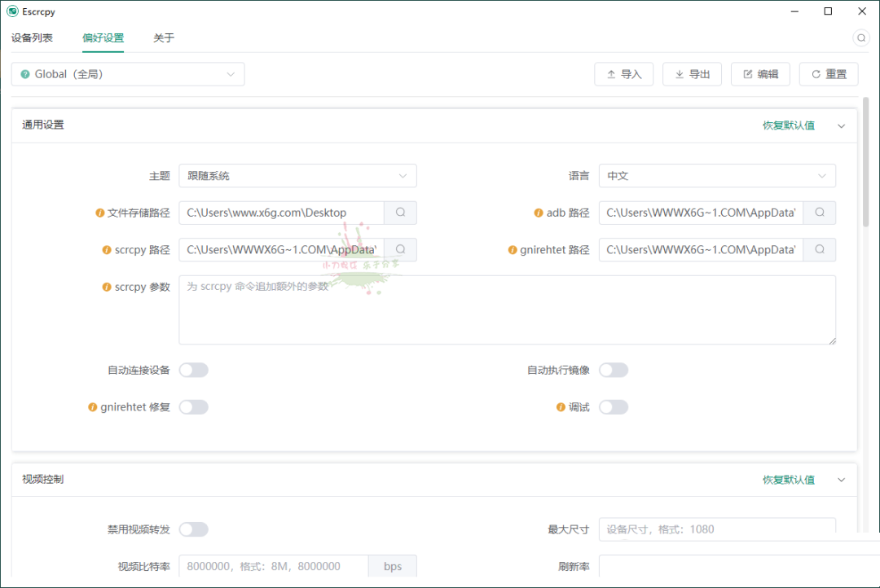The height and width of the screenshot is (588, 880).
Task: Click info icon beside scrcpy 路径 label
Action: point(107,250)
